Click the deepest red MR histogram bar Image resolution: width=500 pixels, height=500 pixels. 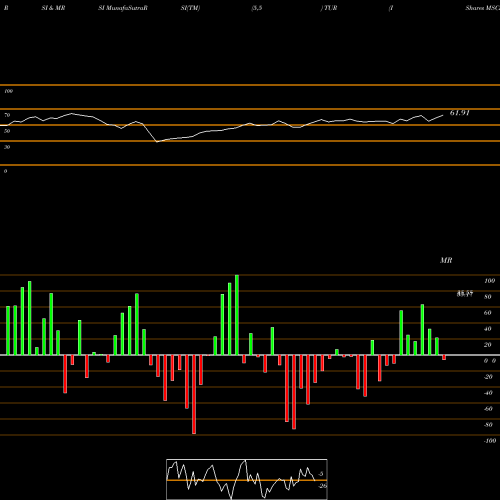194,394
